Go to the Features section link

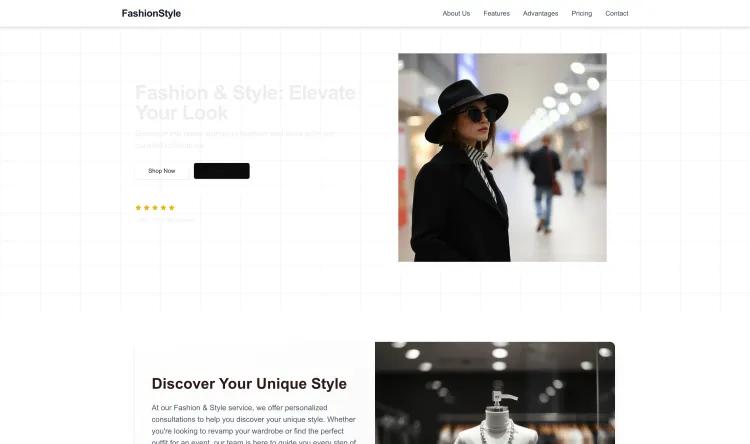tap(496, 13)
